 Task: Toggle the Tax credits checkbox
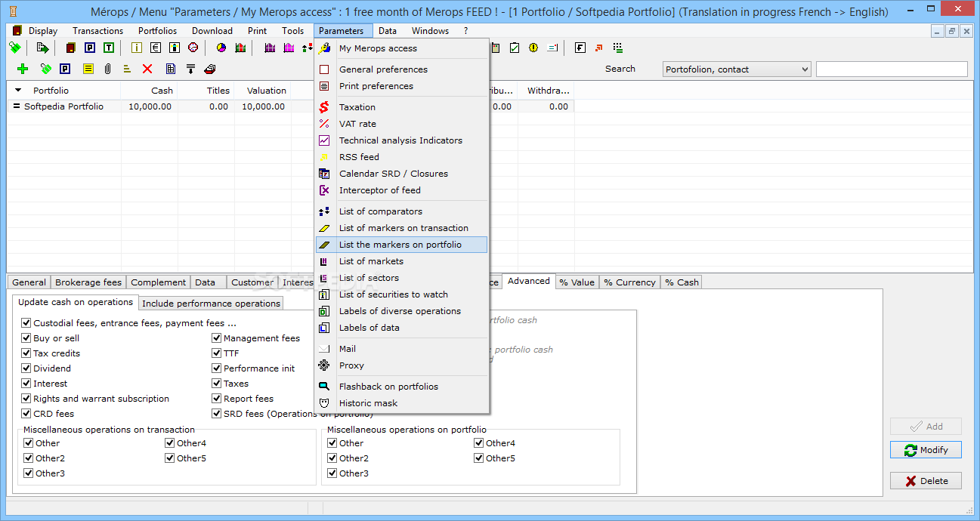(x=26, y=353)
